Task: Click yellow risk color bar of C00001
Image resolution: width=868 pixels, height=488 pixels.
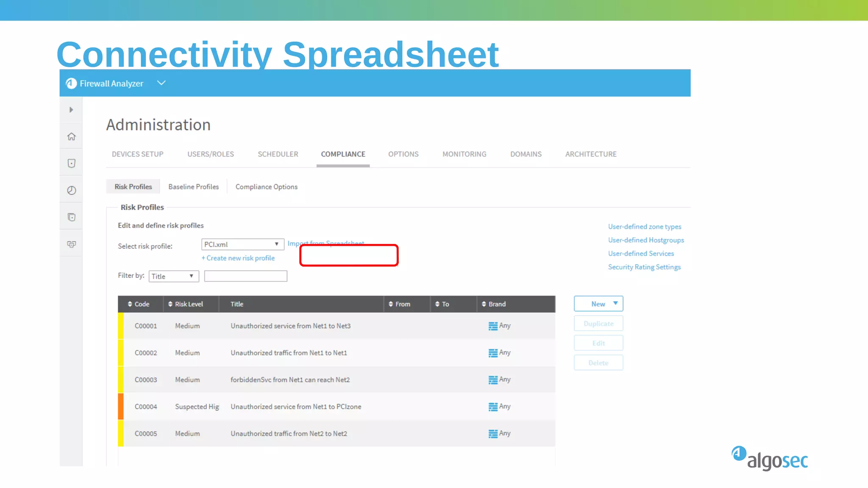Action: pos(121,326)
